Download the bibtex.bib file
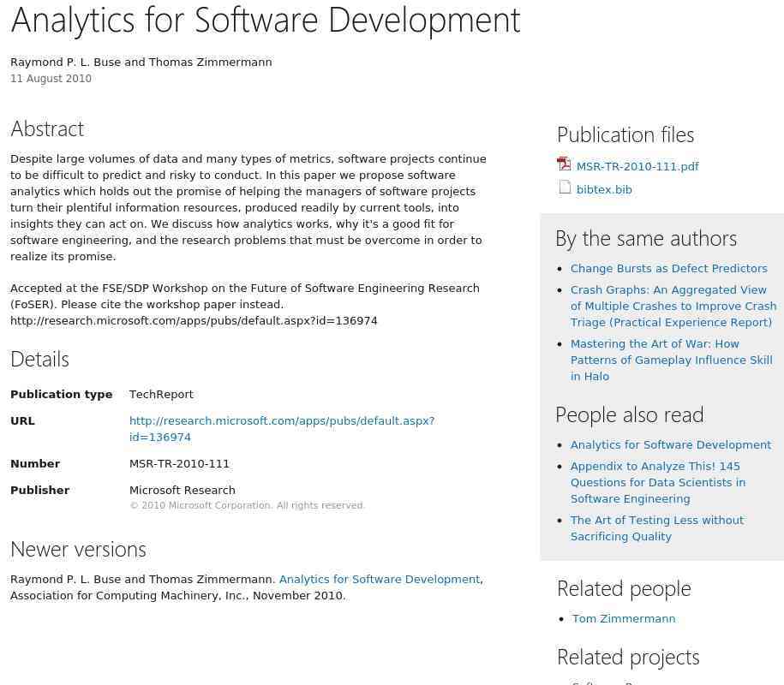This screenshot has height=685, width=784. (x=604, y=190)
